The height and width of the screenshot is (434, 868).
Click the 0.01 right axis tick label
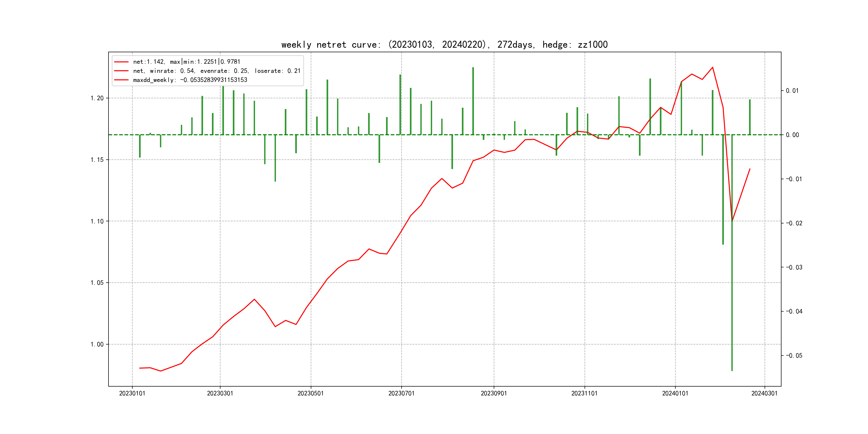tap(792, 91)
